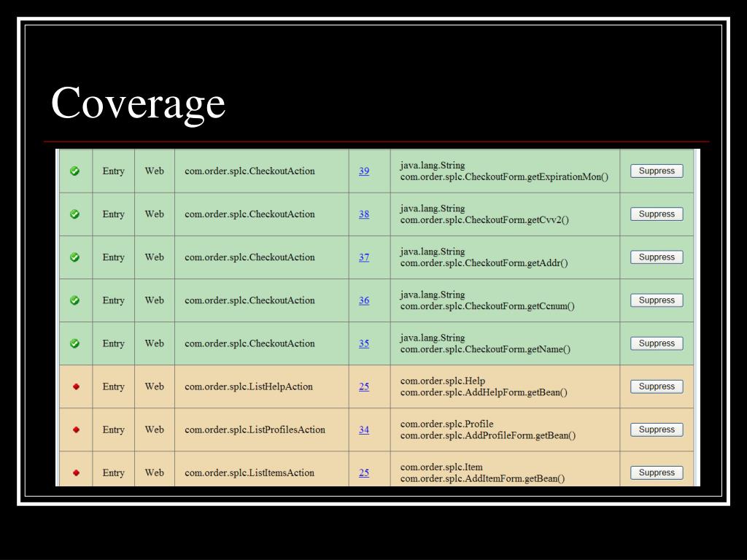Suppress the AddProfileForm.getBean entry
The width and height of the screenshot is (747, 560).
pyautogui.click(x=657, y=429)
